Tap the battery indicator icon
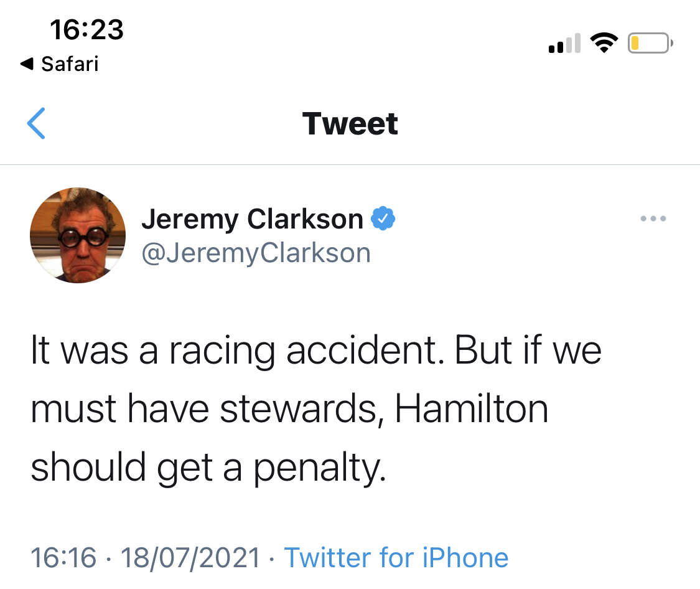Screen dimensions: 700x589 [x=650, y=43]
